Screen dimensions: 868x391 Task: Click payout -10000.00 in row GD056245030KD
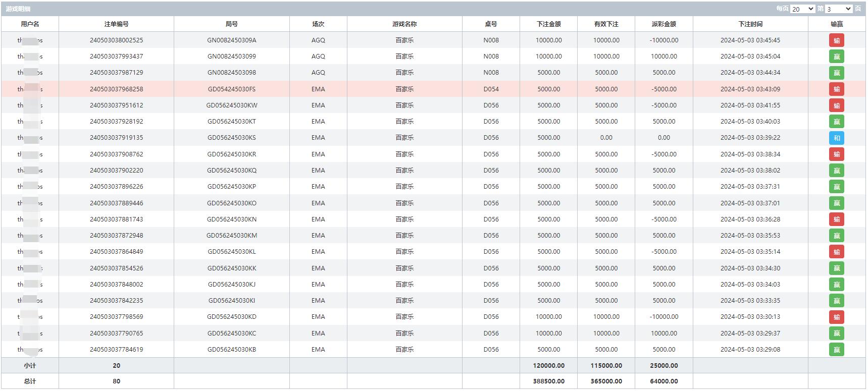click(x=663, y=317)
